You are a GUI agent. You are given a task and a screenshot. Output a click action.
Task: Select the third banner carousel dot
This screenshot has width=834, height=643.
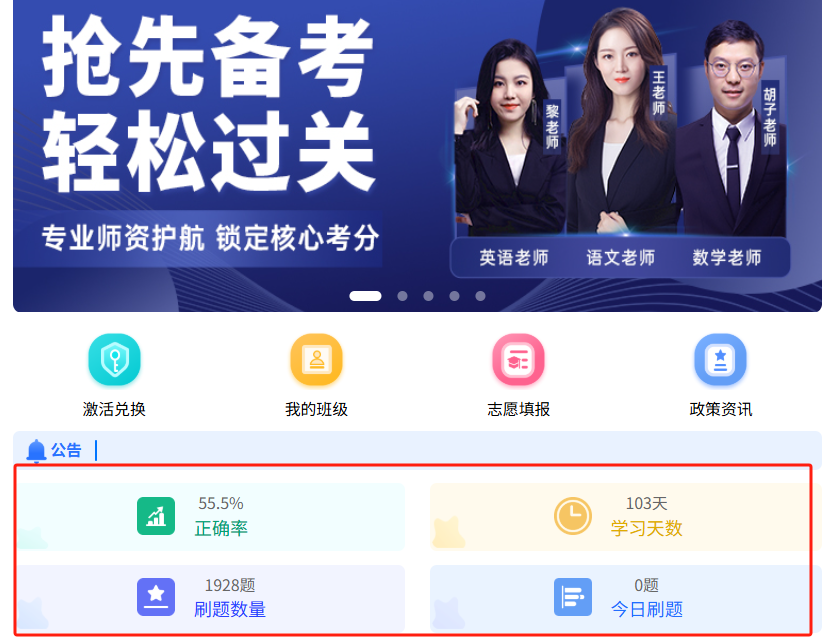coord(429,296)
